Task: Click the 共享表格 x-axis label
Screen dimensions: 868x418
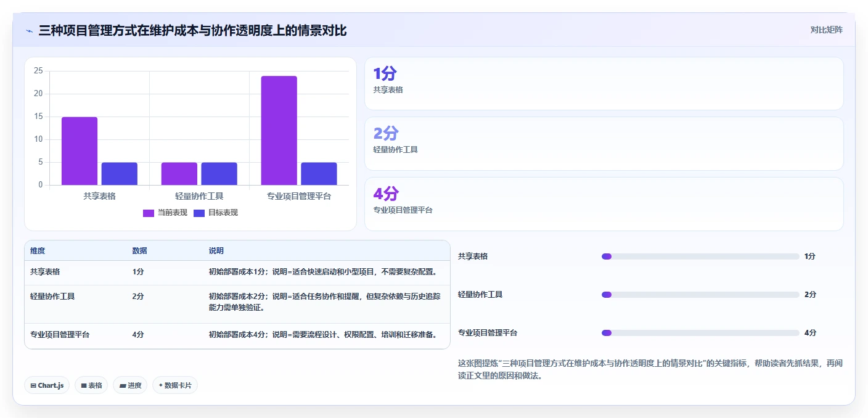Action: tap(100, 196)
